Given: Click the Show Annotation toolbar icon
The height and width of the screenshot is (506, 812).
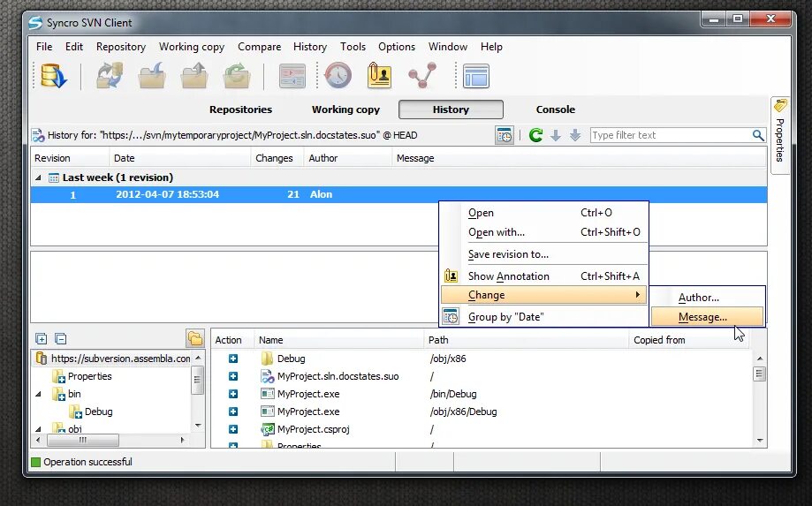Looking at the screenshot, I should pyautogui.click(x=379, y=76).
